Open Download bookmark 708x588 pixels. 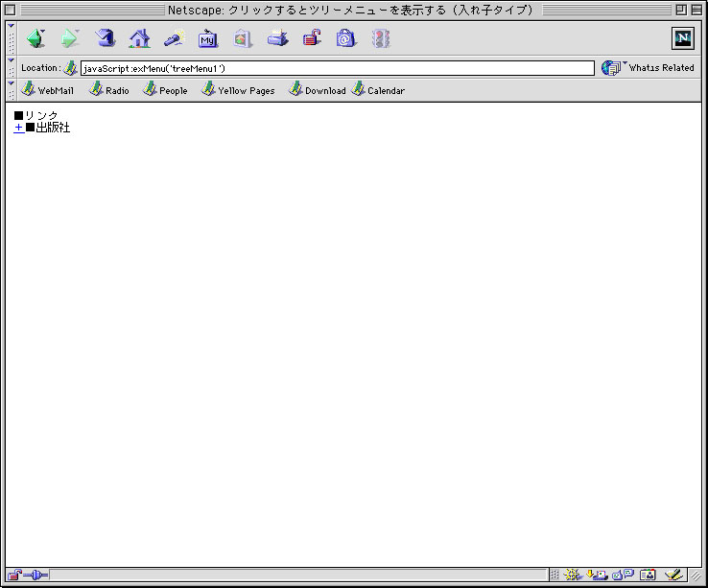click(x=317, y=89)
